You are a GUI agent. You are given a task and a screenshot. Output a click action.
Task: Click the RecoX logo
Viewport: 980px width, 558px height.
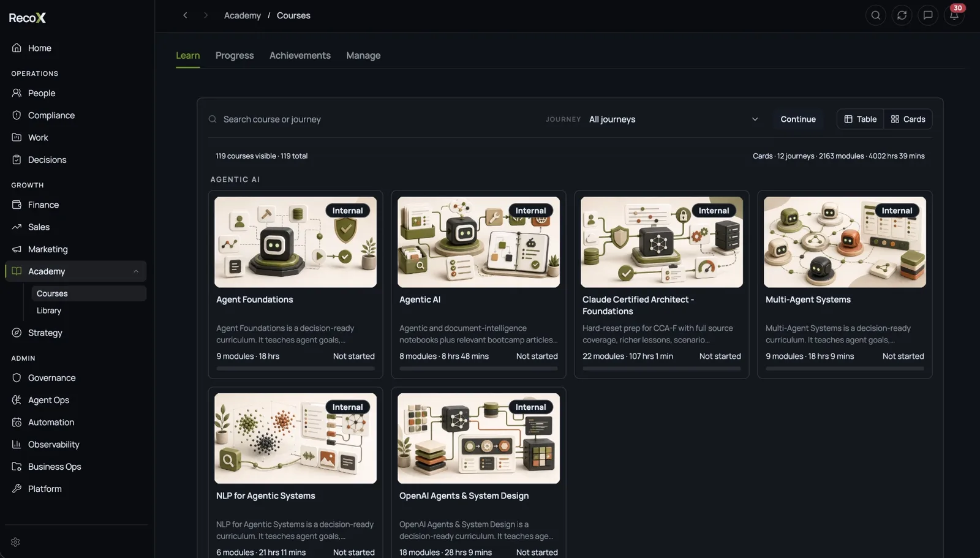tap(28, 18)
